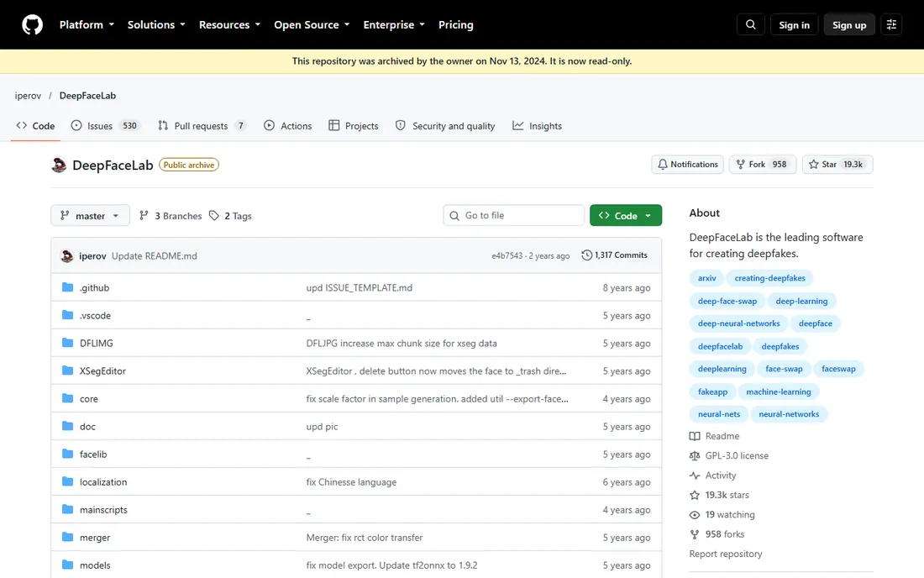Screen dimensions: 924x578
Task: Click the Fork 958 button
Action: (762, 165)
